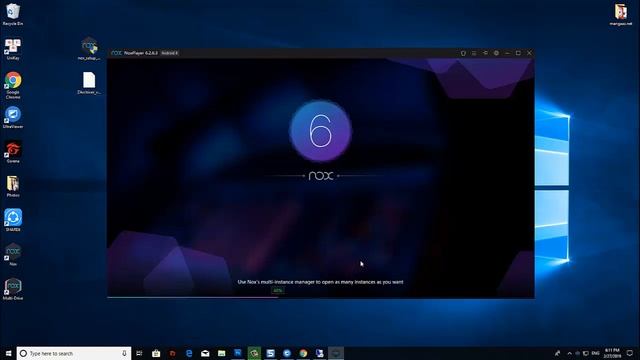Select the Multi-Drive desktop shortcut

pyautogui.click(x=13, y=289)
